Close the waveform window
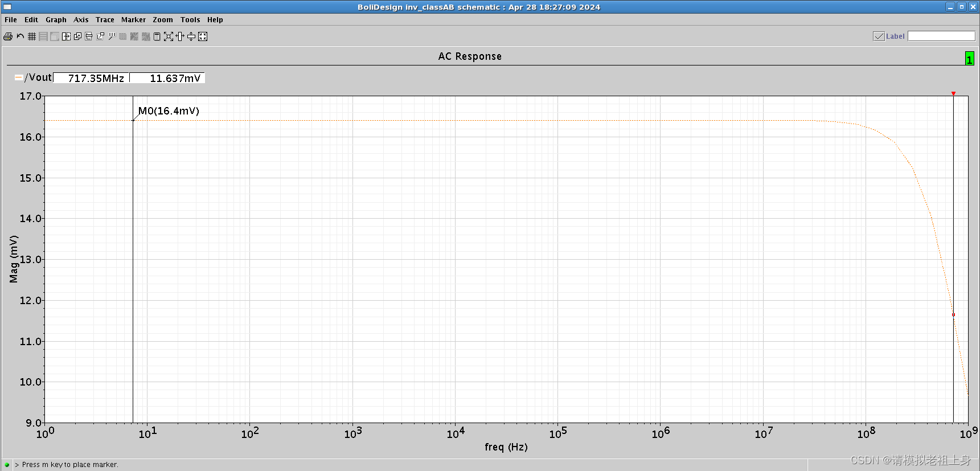The width and height of the screenshot is (980, 471). (x=973, y=7)
